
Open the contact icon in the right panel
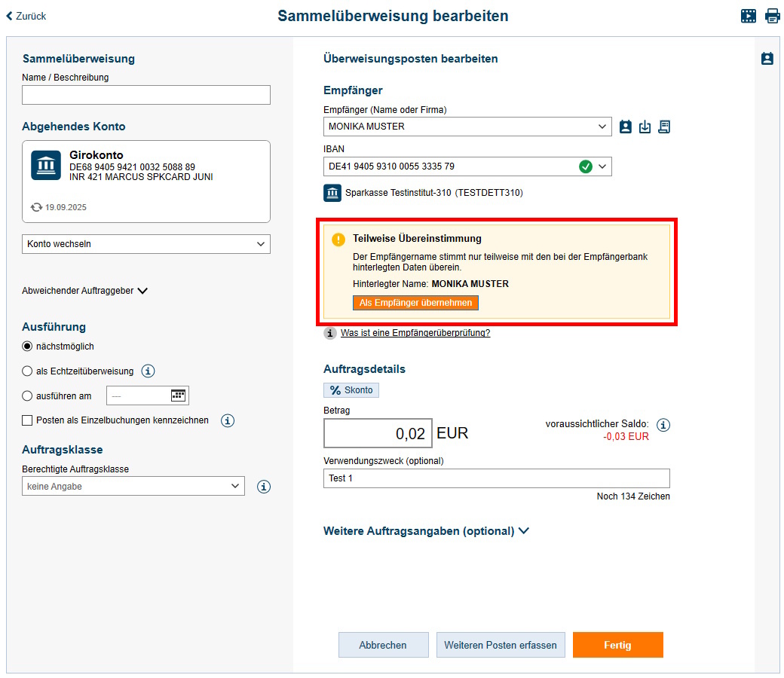click(x=767, y=58)
